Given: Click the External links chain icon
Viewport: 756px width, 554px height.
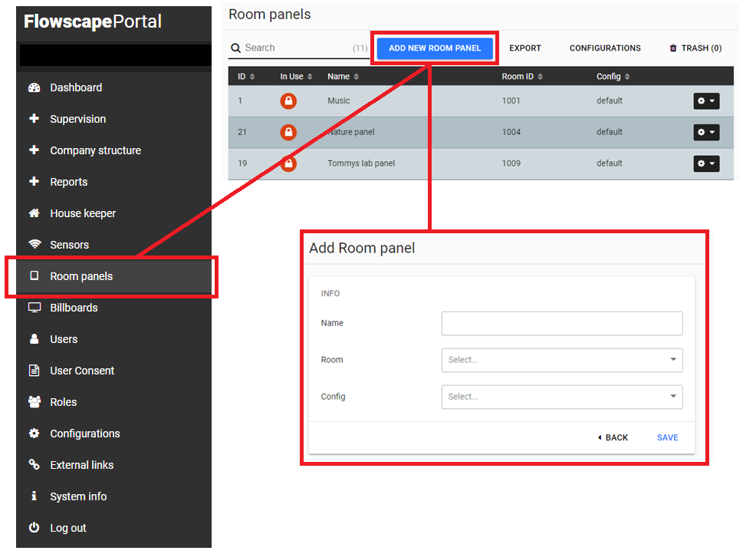Looking at the screenshot, I should (35, 464).
